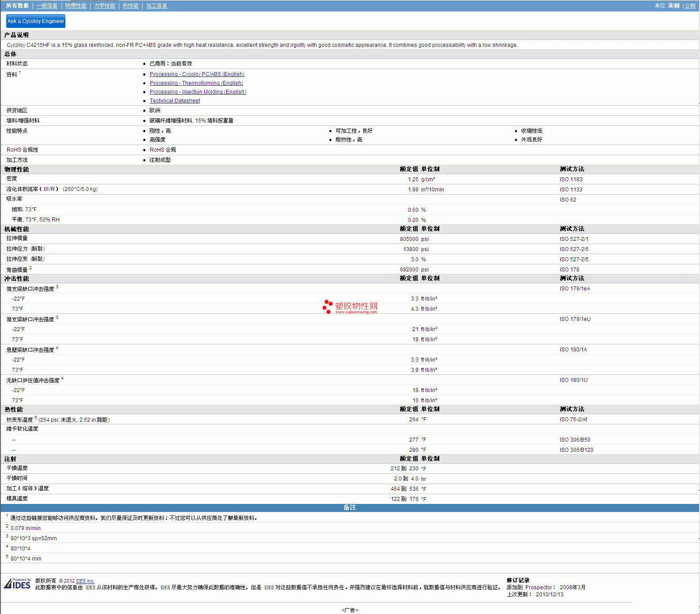
Task: Select 英制 units option
Action: (x=673, y=6)
